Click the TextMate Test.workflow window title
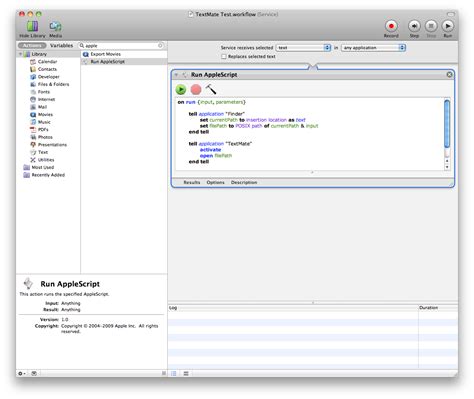The height and width of the screenshot is (399, 474). point(233,14)
